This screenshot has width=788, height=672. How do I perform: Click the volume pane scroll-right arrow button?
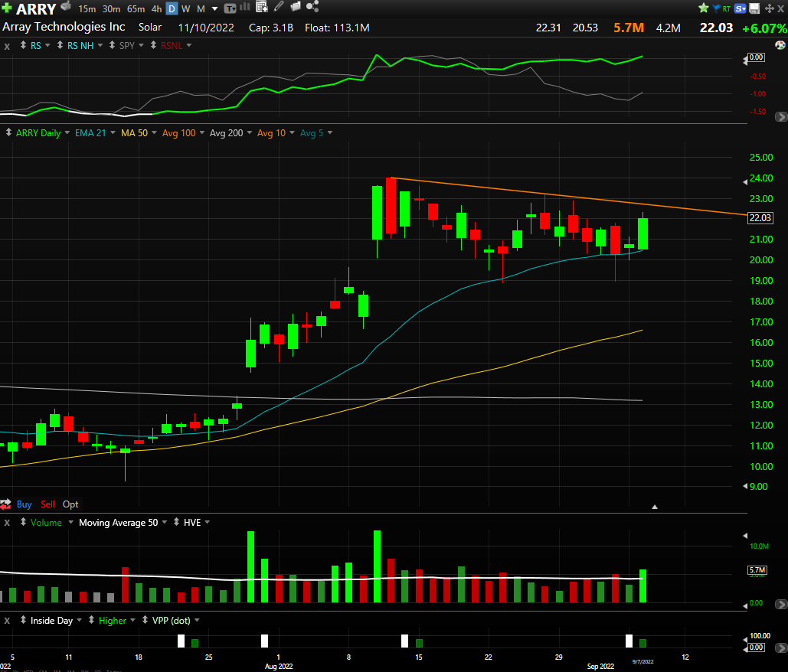click(x=781, y=604)
